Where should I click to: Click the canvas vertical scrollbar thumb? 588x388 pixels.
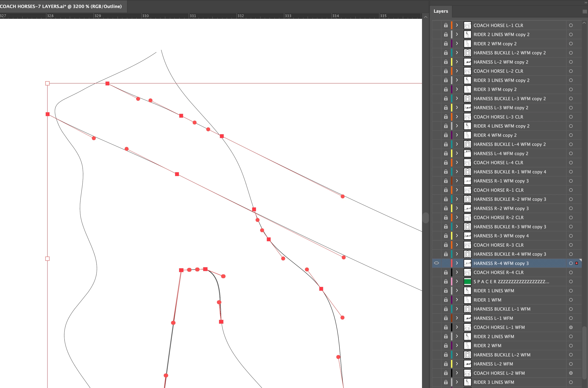[x=425, y=218]
